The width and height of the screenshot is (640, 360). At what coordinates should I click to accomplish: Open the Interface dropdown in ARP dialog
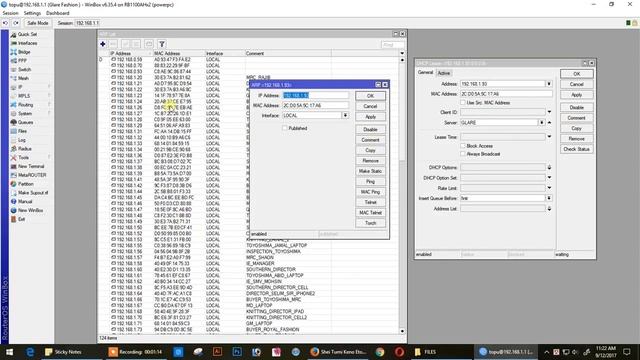point(345,116)
